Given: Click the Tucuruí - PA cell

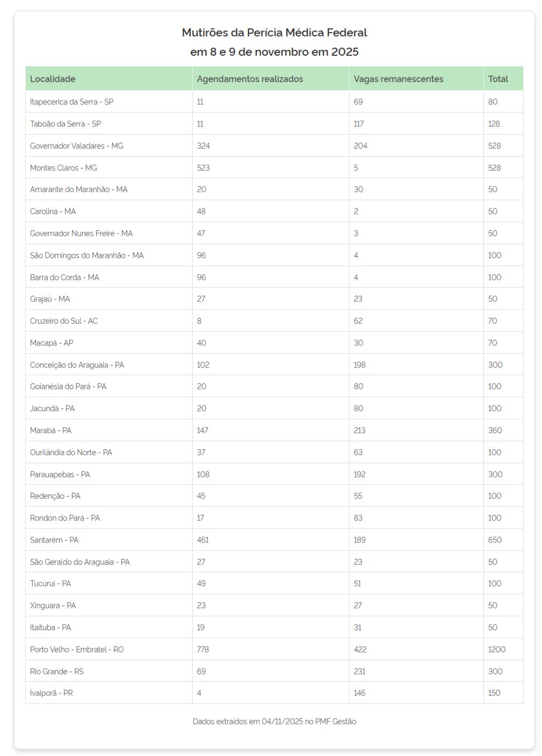Looking at the screenshot, I should [x=50, y=584].
